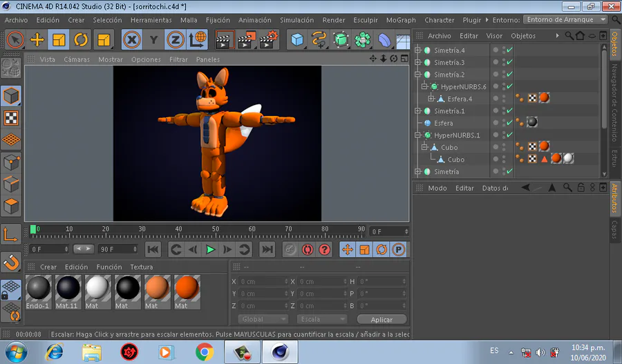
Task: Click the 90 F end frame field
Action: 117,249
